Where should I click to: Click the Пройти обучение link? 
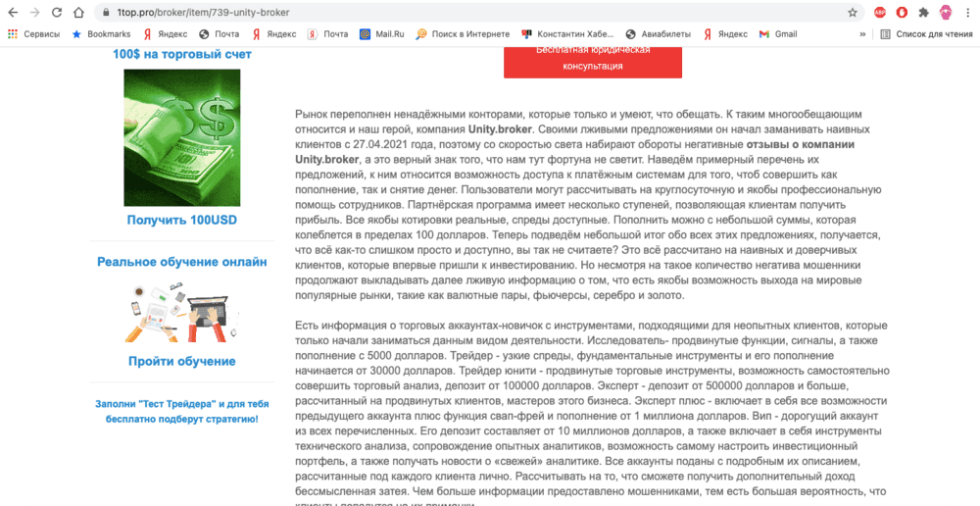click(x=182, y=361)
